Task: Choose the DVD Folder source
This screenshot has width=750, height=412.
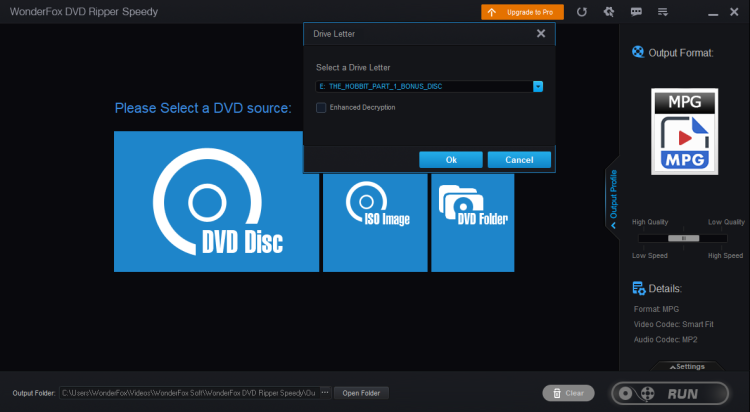Action: pyautogui.click(x=472, y=222)
